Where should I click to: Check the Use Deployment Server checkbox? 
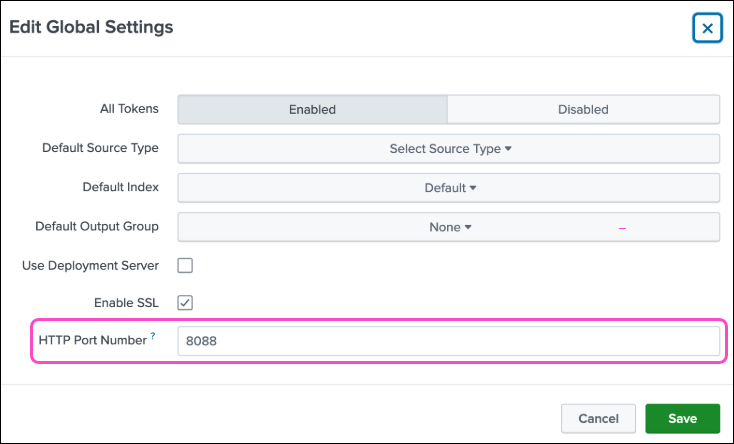[185, 265]
